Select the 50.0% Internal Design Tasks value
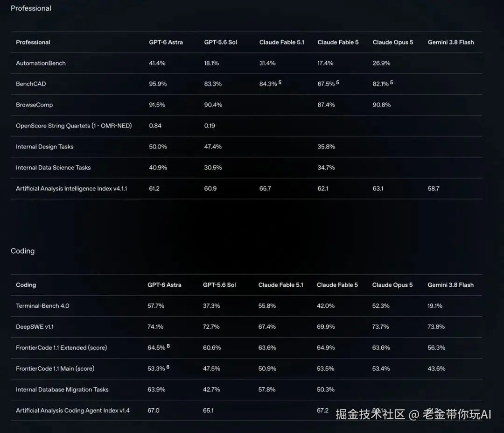Image resolution: width=504 pixels, height=433 pixels. pos(158,147)
